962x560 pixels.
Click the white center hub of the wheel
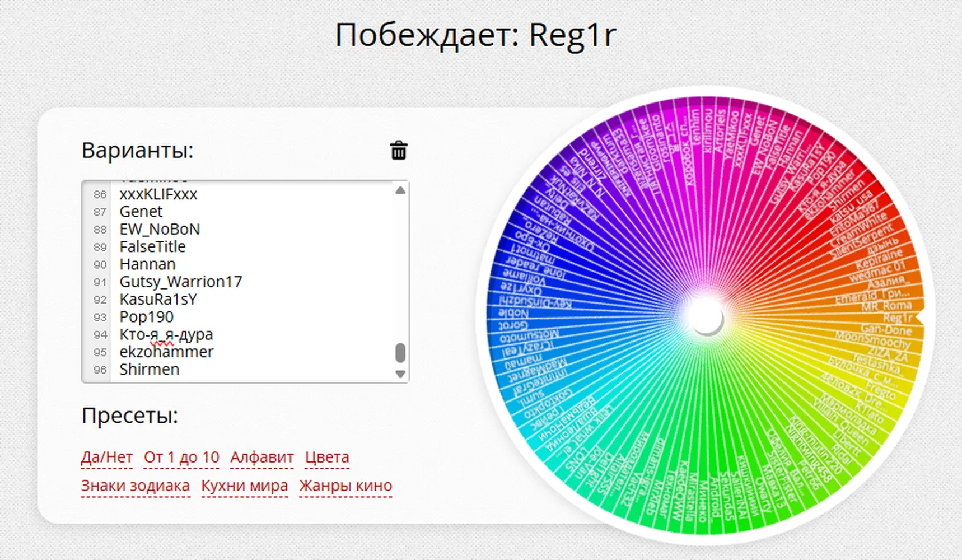(706, 317)
